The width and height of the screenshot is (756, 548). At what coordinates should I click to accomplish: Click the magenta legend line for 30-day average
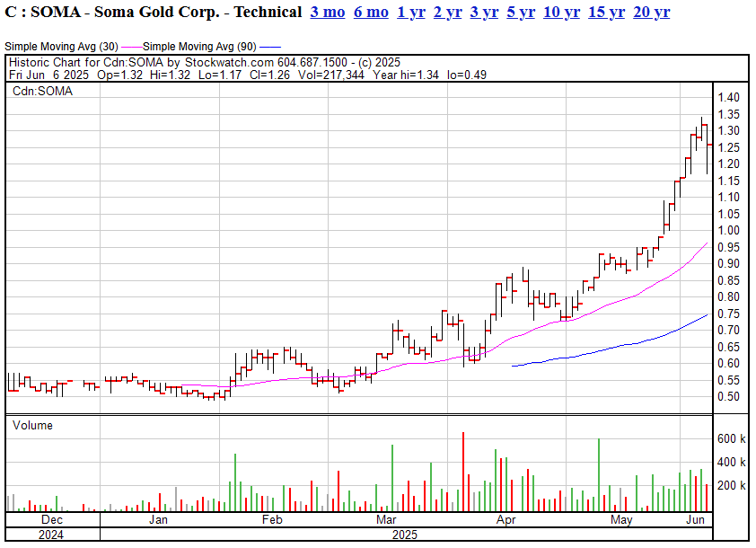132,48
